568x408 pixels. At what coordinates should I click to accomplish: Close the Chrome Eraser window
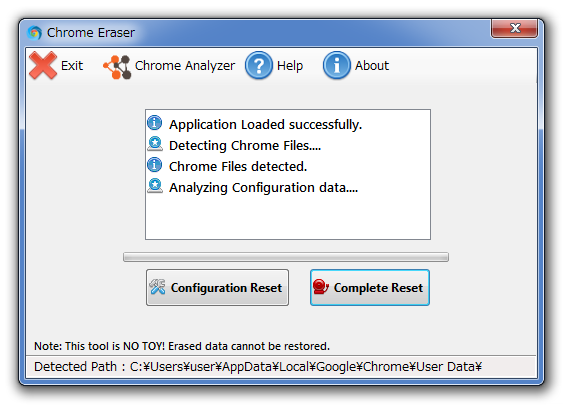tap(514, 28)
